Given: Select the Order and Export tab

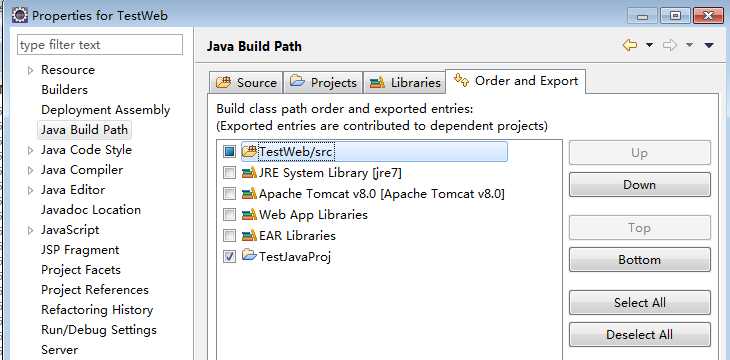Looking at the screenshot, I should (x=515, y=81).
